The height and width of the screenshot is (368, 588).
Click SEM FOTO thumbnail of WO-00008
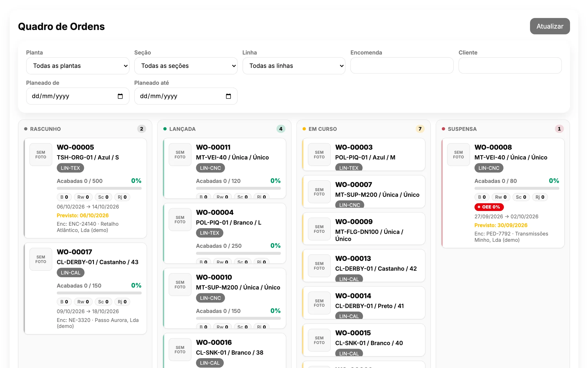point(458,155)
